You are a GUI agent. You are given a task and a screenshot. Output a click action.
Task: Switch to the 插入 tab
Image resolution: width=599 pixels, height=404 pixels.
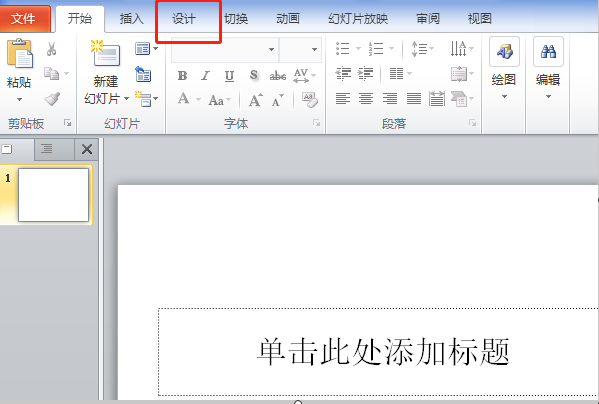tap(131, 18)
